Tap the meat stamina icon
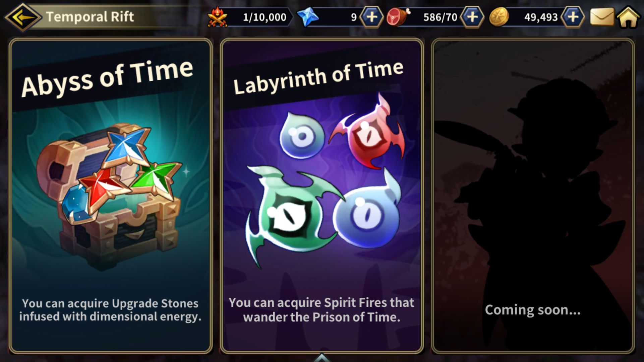The height and width of the screenshot is (362, 644). click(x=398, y=17)
